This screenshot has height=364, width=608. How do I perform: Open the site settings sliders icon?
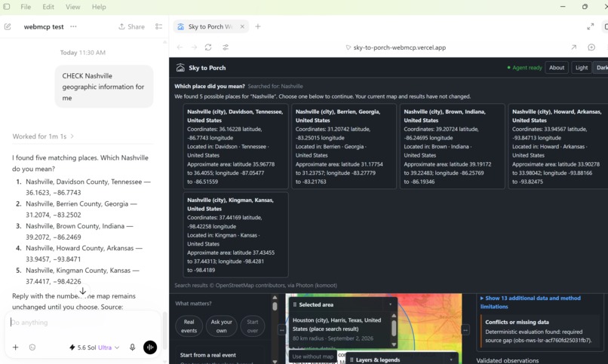pos(226,47)
